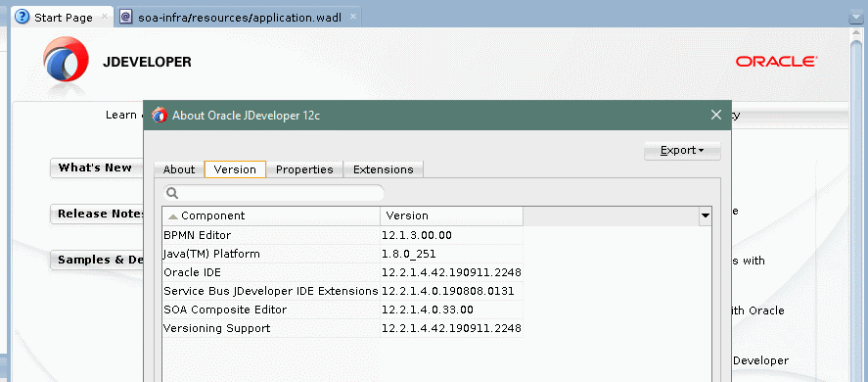Open Release Notes on Start Page
868x382 pixels.
(97, 214)
